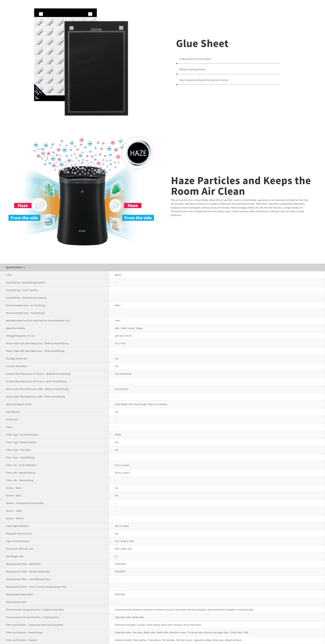Click the 'Mosquito trap function' row label

pos(19,533)
